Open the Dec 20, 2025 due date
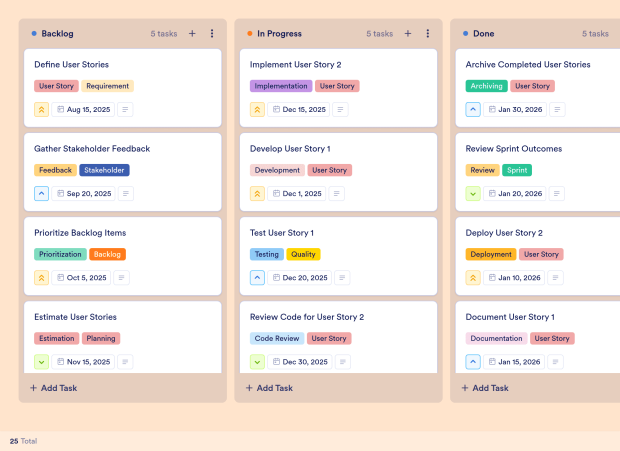The width and height of the screenshot is (620, 451). point(299,278)
